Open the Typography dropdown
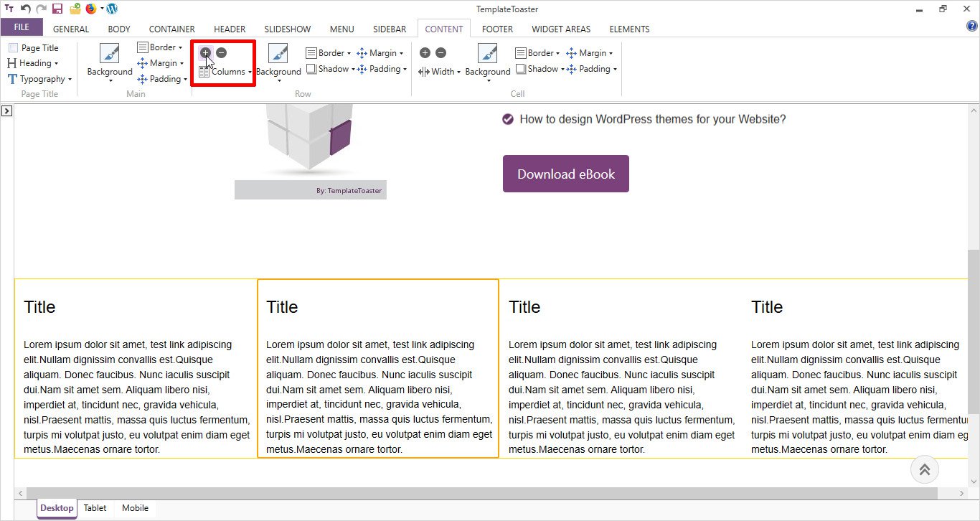 point(40,79)
